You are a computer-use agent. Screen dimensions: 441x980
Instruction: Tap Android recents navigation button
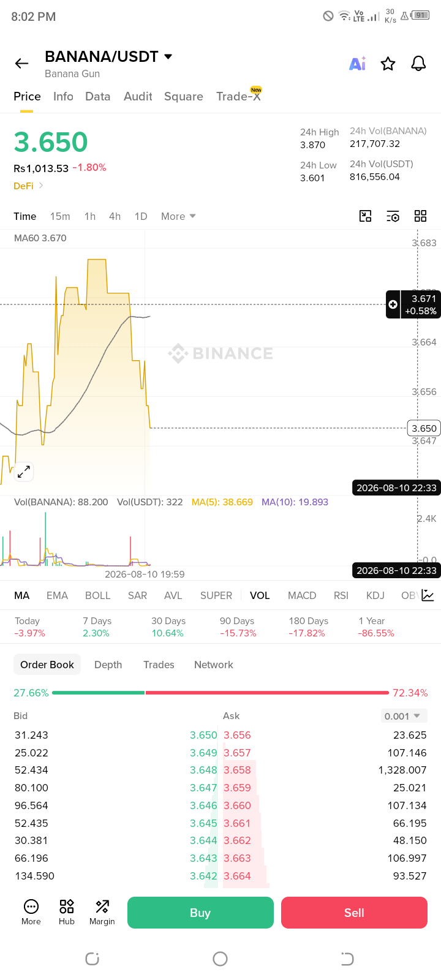92,959
